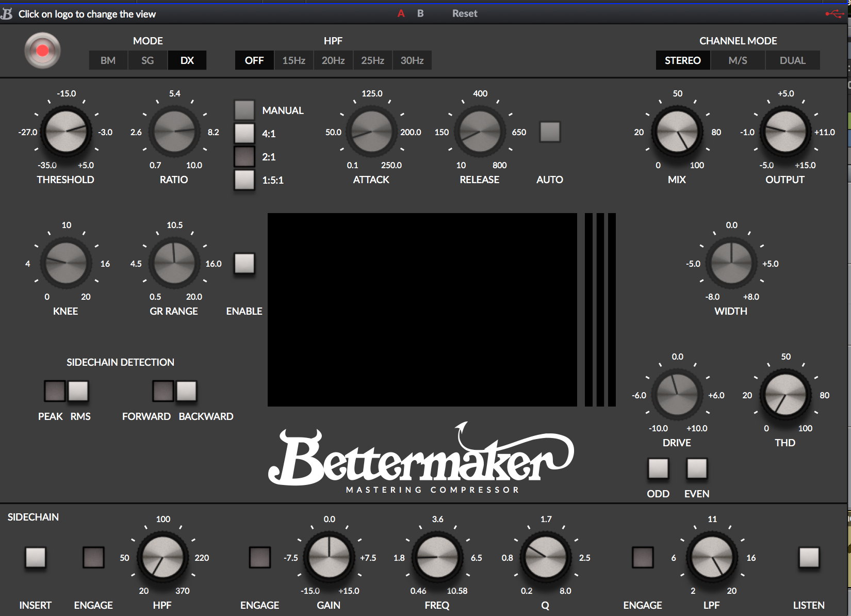Select BACKWARD detection mode
The width and height of the screenshot is (851, 616).
(x=186, y=391)
